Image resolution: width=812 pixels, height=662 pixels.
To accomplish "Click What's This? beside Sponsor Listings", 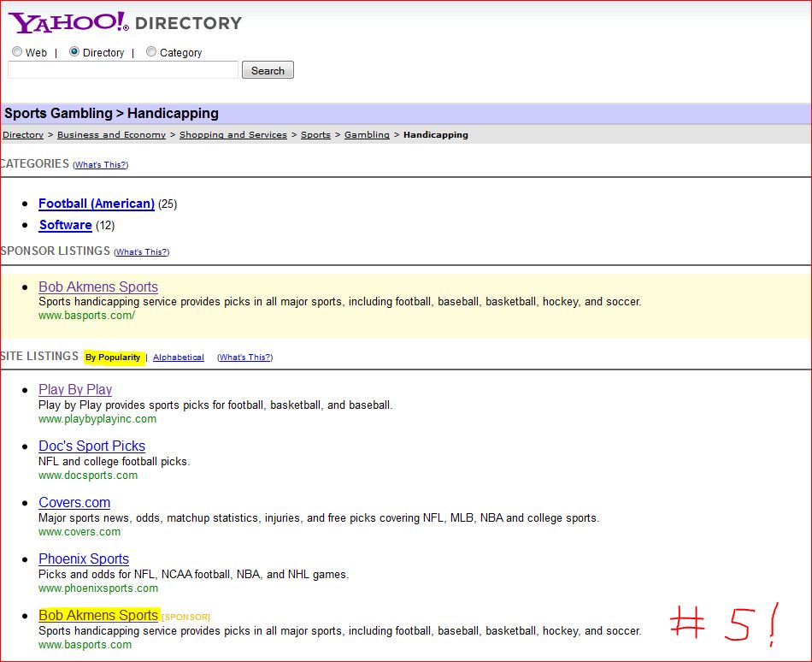I will pyautogui.click(x=141, y=252).
